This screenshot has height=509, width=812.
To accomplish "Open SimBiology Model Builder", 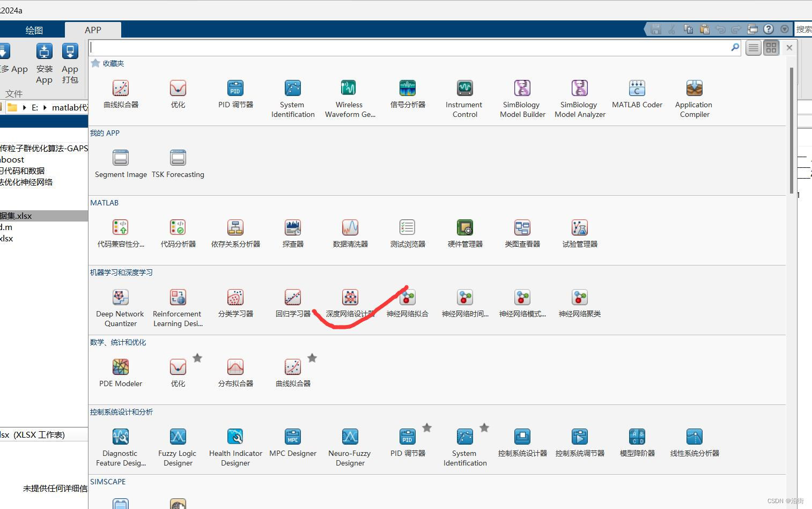I will pyautogui.click(x=522, y=99).
